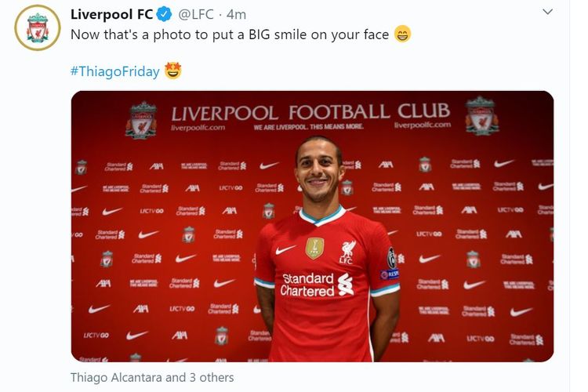
Task: Click the Standard Chartered shirt sponsor
Action: [x=317, y=285]
